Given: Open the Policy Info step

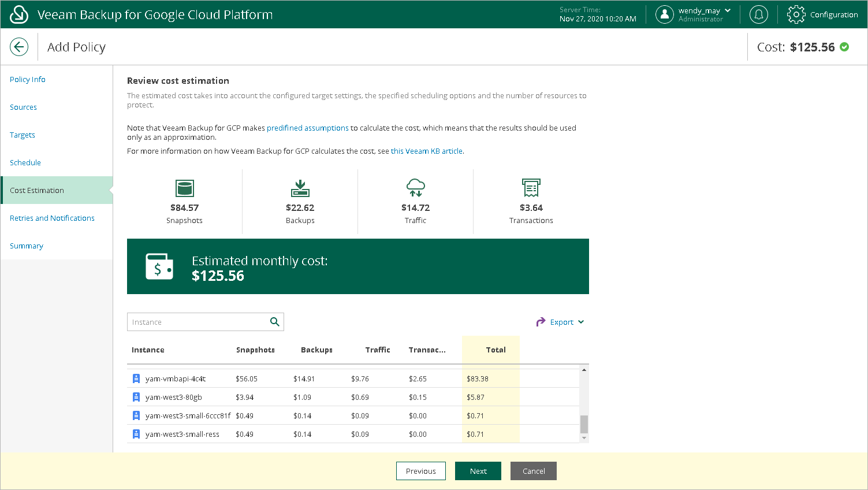Looking at the screenshot, I should point(28,79).
